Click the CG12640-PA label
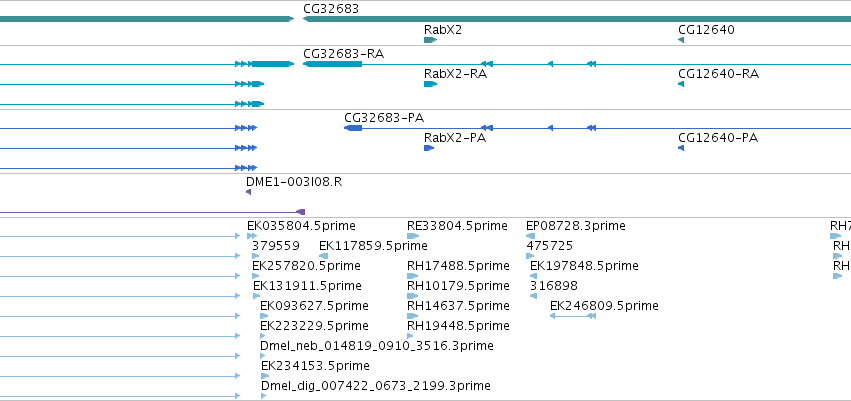Screen dimensions: 851x401 [x=718, y=138]
